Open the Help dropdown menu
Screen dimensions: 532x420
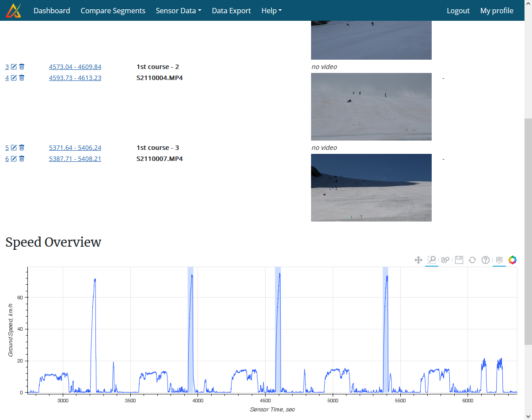271,10
